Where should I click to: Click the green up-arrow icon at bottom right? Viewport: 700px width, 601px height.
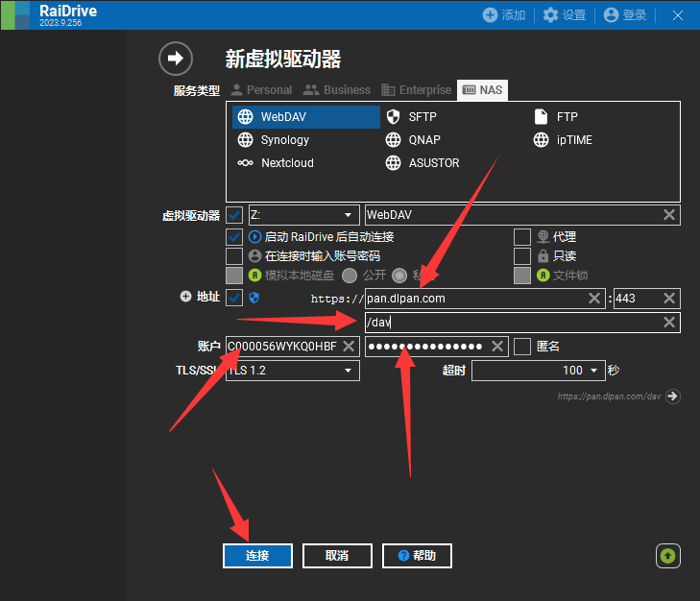(668, 556)
